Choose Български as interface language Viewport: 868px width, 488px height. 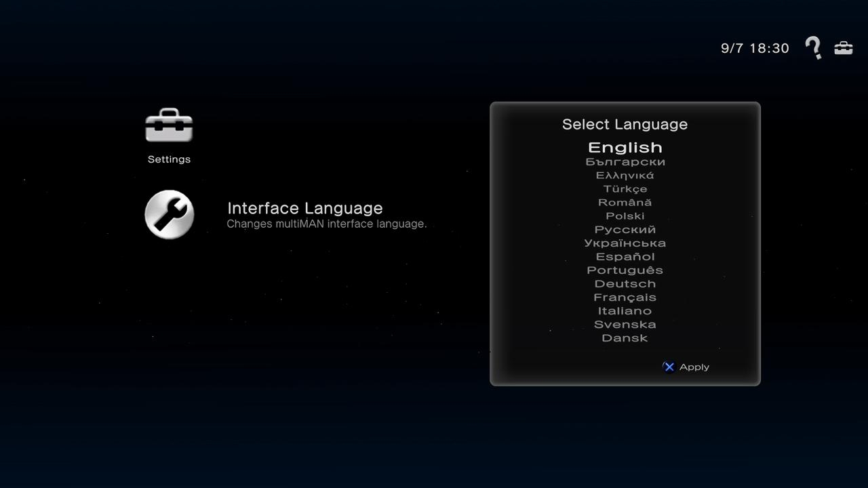point(625,162)
